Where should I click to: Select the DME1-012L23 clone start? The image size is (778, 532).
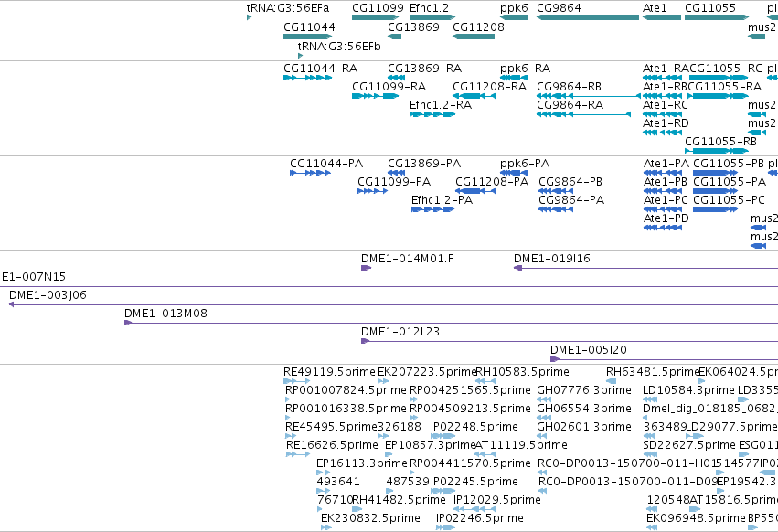coord(365,342)
